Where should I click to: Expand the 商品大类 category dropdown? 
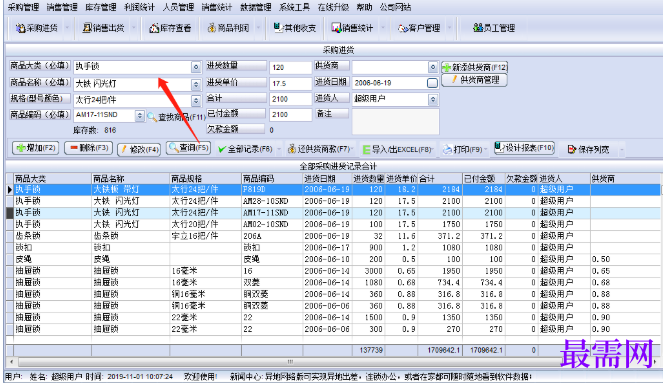tap(196, 67)
